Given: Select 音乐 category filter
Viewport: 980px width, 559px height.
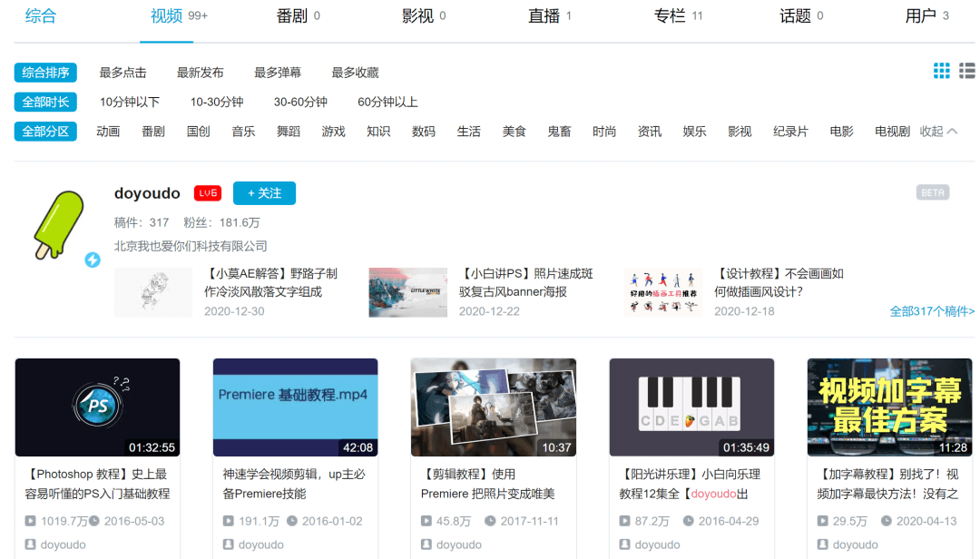Looking at the screenshot, I should [x=243, y=132].
